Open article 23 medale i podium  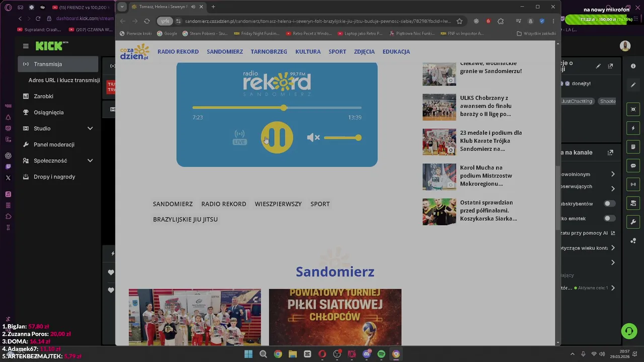[491, 141]
